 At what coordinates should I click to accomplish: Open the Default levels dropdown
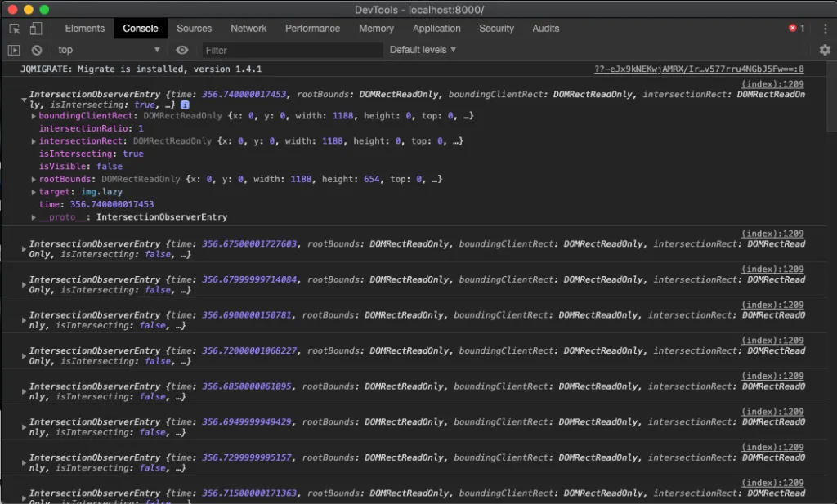click(423, 50)
